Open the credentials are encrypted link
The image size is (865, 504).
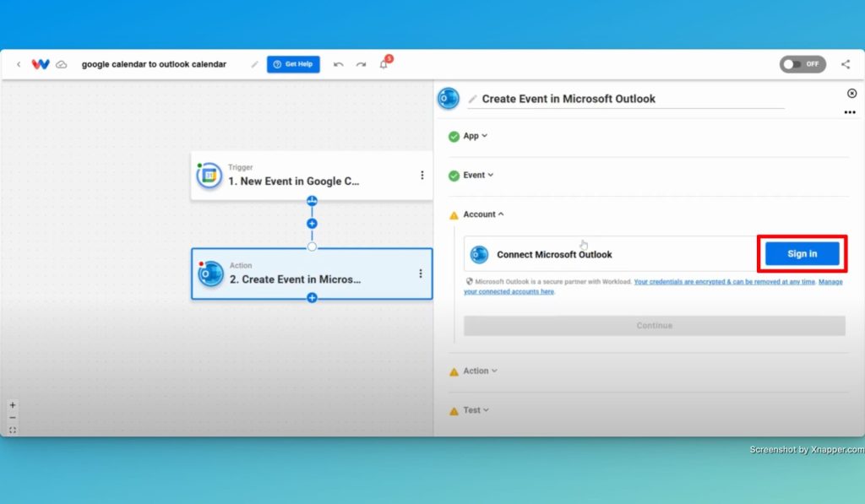point(724,282)
